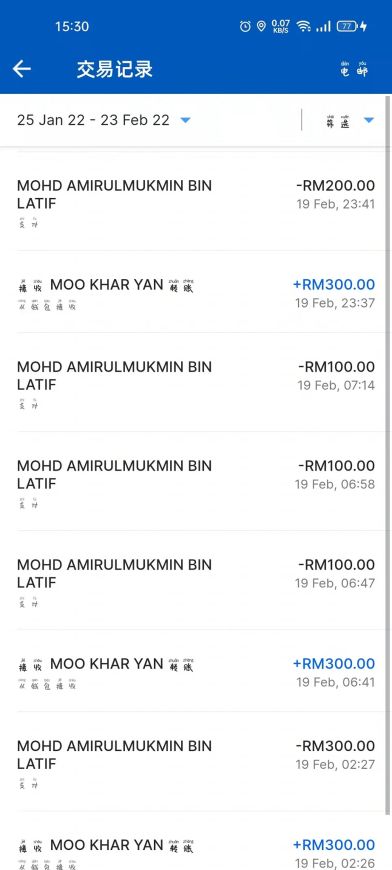392x870 pixels.
Task: View the -RM100.00 transaction at 06:58
Action: (196, 481)
